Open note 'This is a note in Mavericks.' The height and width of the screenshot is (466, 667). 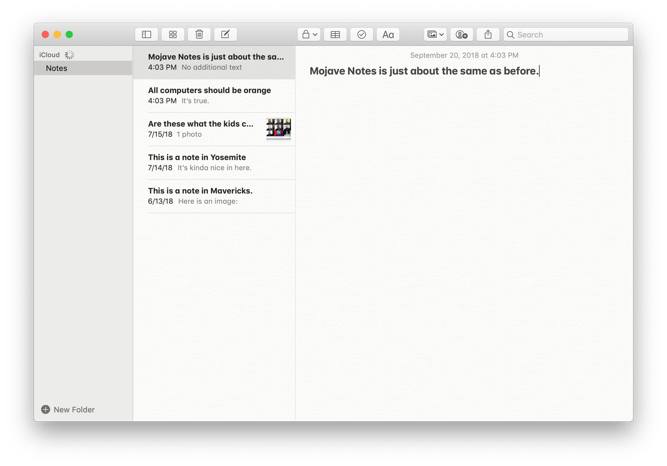(214, 196)
